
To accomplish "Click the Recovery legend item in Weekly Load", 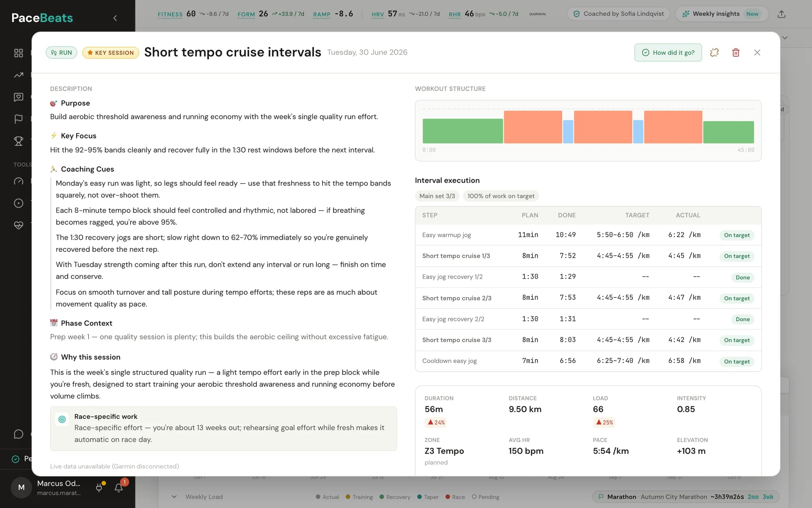I will click(395, 497).
